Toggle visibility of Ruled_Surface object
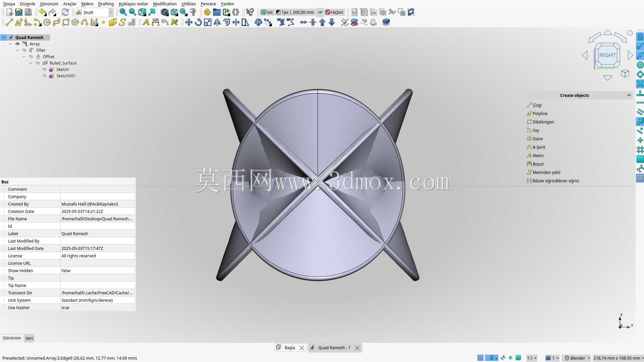 coord(38,63)
